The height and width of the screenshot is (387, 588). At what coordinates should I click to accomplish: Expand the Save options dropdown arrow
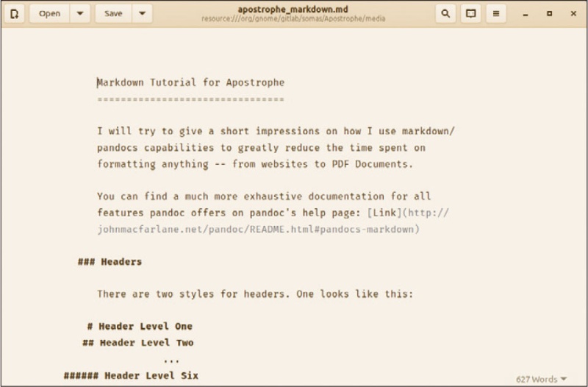(x=142, y=14)
